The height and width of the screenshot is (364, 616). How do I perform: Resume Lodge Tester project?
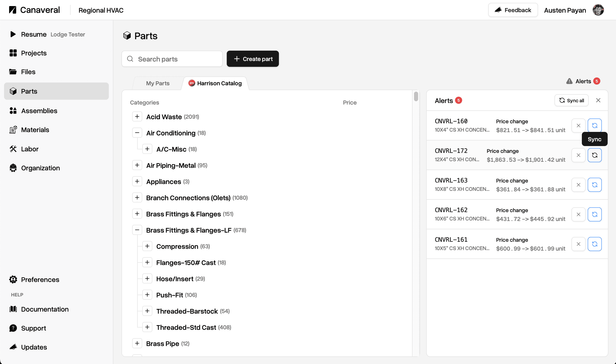[56, 34]
